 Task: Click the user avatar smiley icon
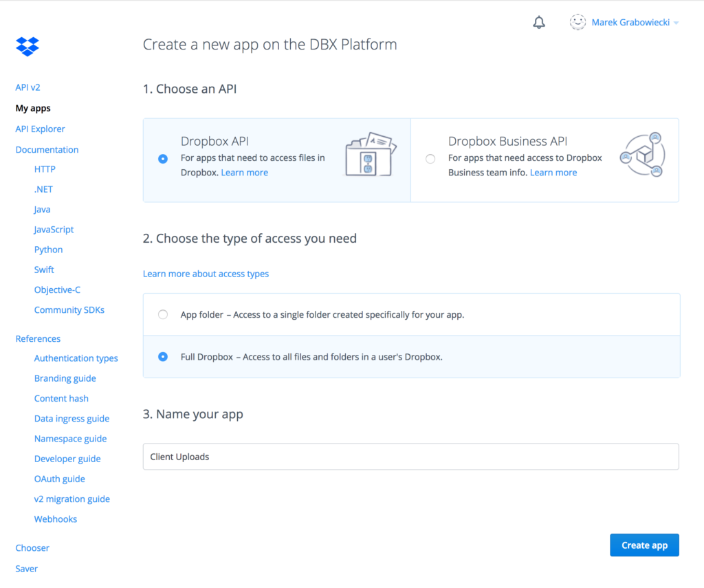577,22
